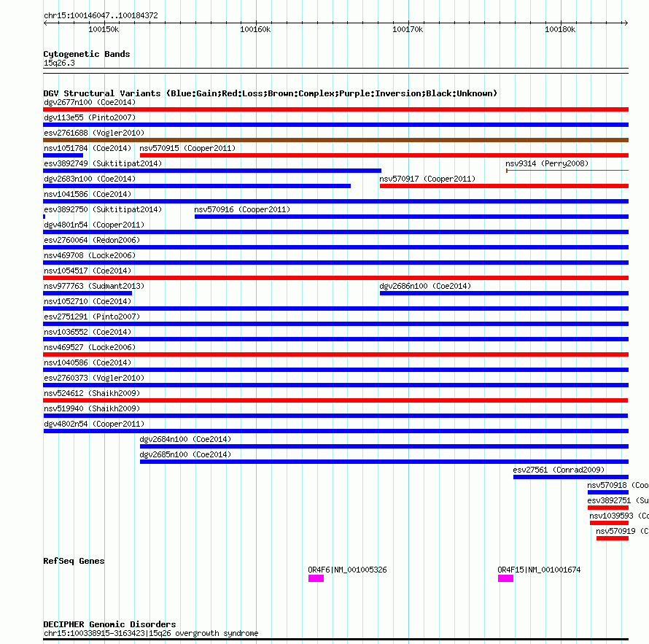Click the blue esv27561 gain bar

click(571, 477)
